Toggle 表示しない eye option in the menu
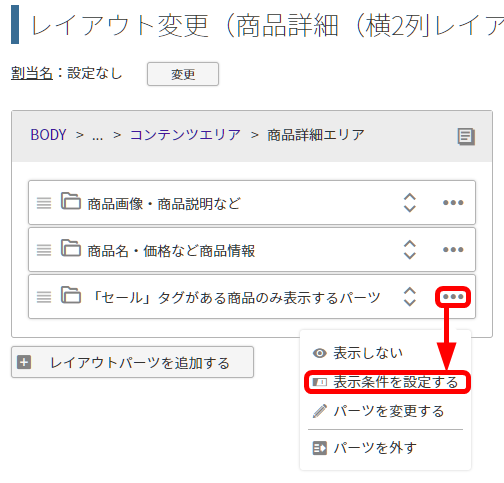 (x=358, y=353)
